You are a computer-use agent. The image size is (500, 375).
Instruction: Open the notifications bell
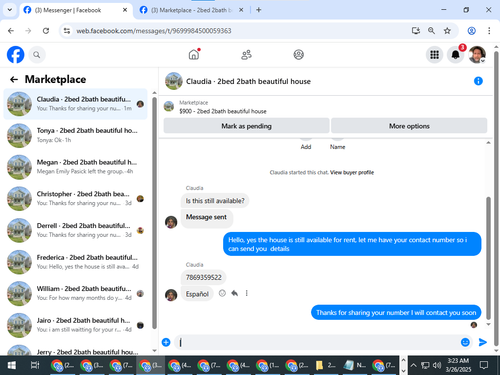pyautogui.click(x=456, y=55)
